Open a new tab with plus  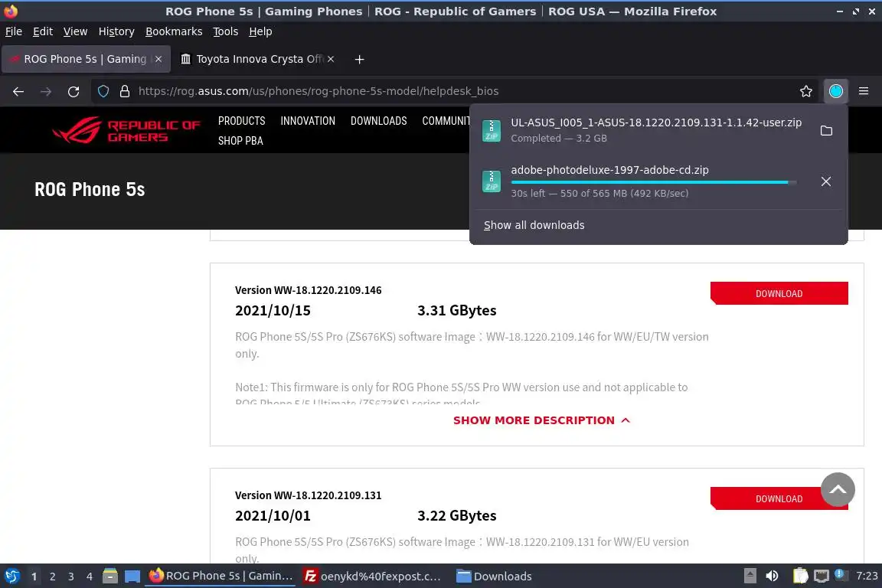(359, 59)
